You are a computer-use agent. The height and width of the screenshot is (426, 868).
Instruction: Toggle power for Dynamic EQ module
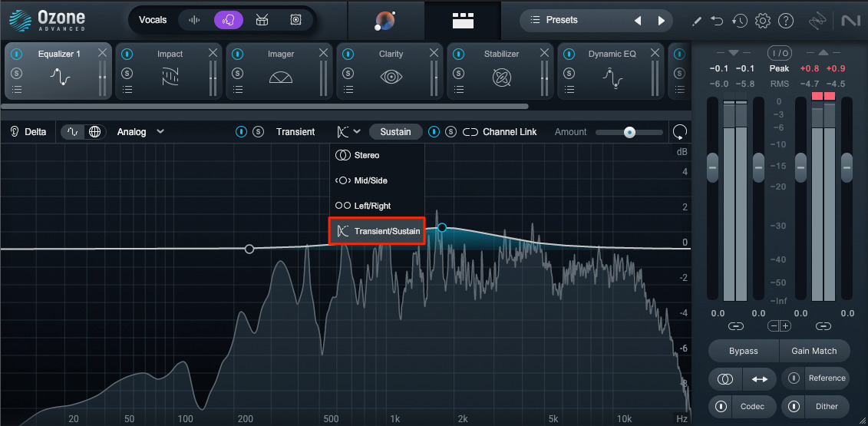(x=569, y=54)
